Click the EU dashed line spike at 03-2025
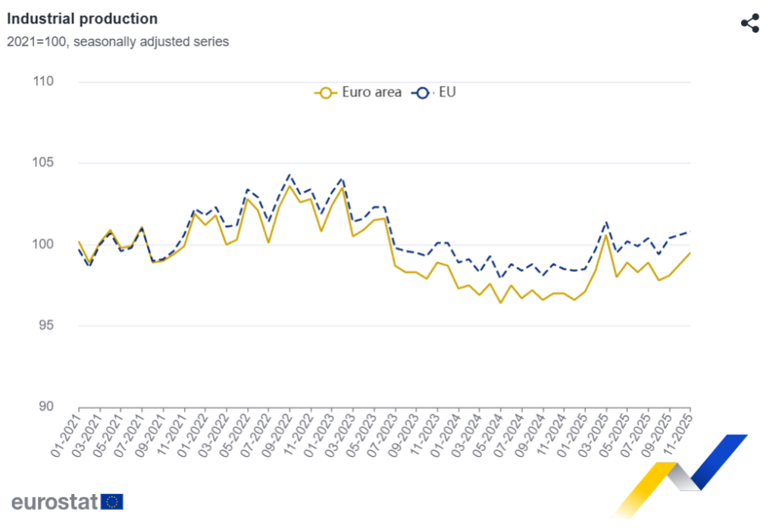 pos(606,222)
